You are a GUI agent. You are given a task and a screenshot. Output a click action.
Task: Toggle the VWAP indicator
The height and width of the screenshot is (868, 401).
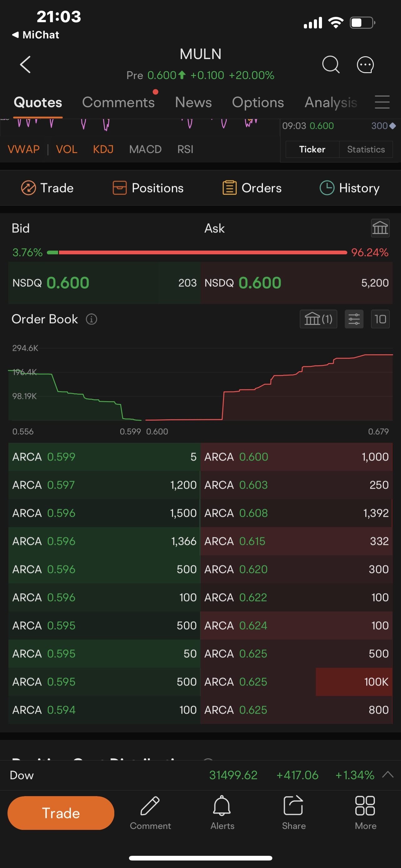23,149
